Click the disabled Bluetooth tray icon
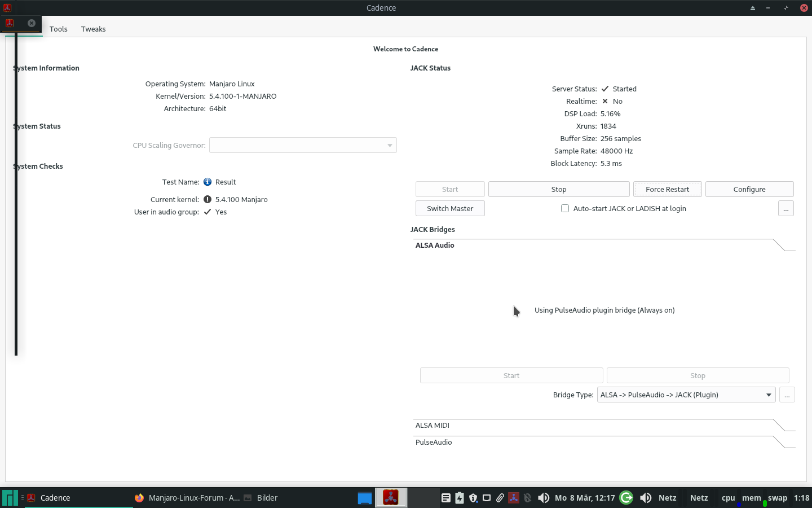Image resolution: width=812 pixels, height=508 pixels. (x=527, y=498)
